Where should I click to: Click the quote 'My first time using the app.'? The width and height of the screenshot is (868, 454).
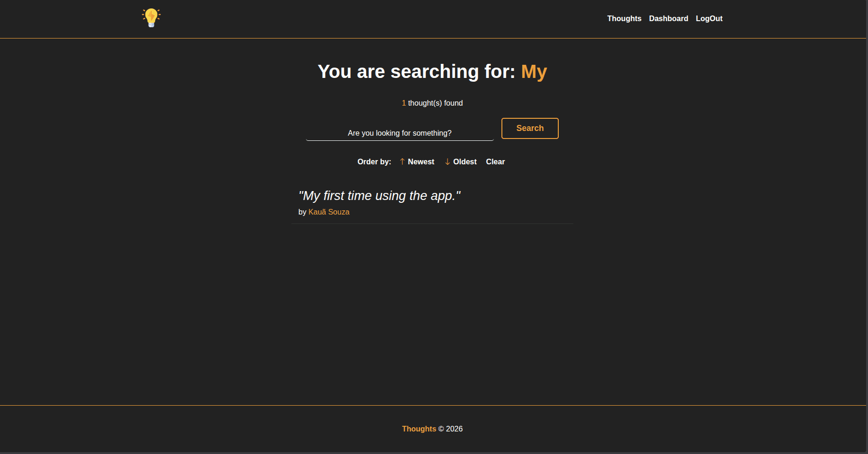(379, 196)
